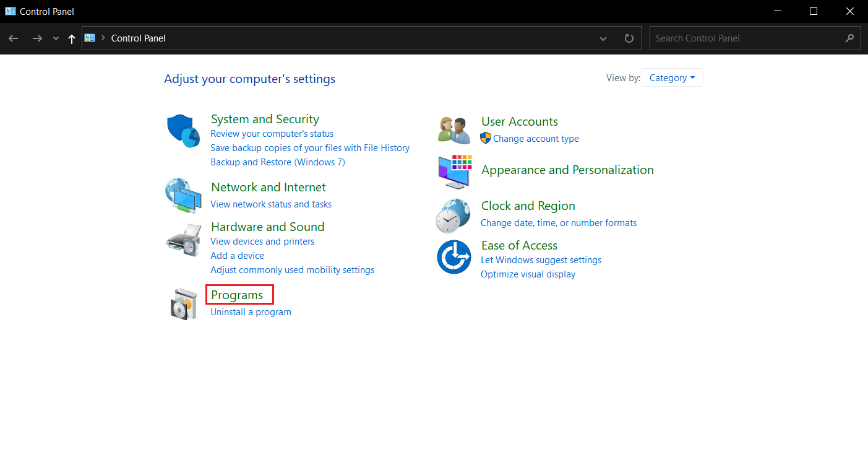Close the Control Panel window

point(849,11)
